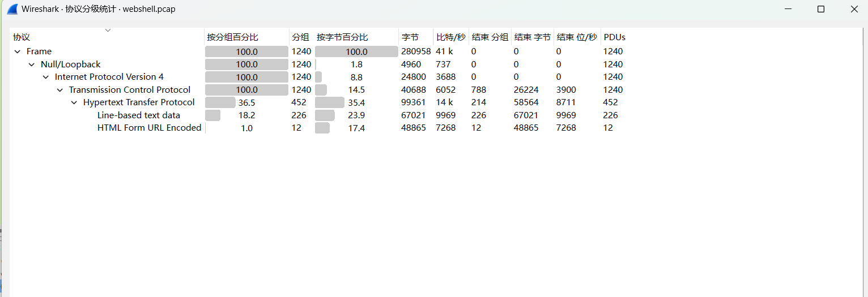868x297 pixels.
Task: Click HTML Form URL Encoded bits/s 7268
Action: 445,128
